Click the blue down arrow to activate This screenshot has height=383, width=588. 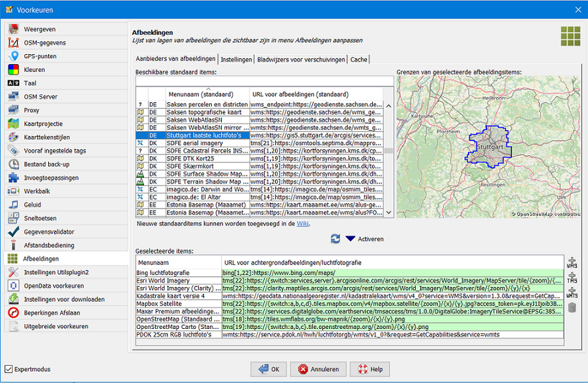pyautogui.click(x=350, y=238)
